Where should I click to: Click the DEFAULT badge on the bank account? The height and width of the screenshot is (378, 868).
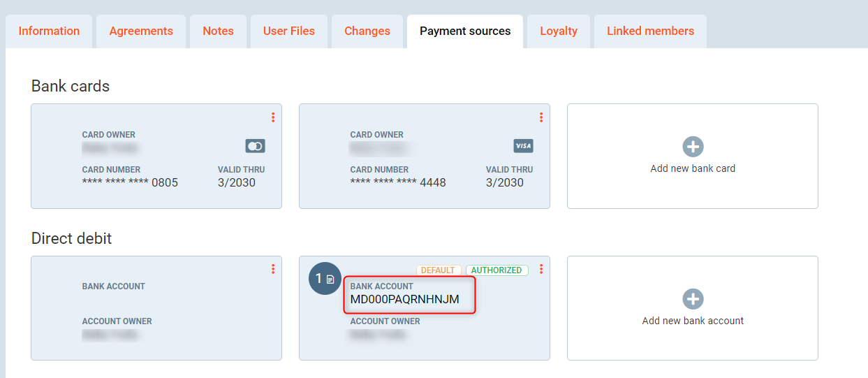click(439, 270)
